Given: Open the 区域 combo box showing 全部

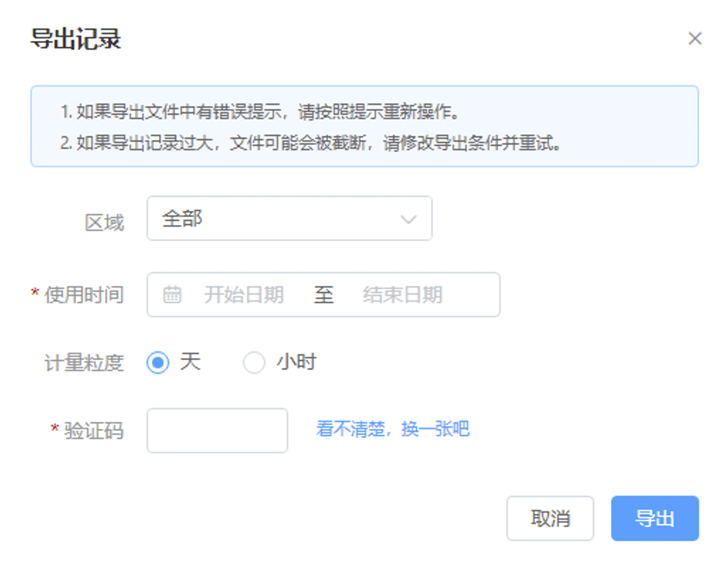Looking at the screenshot, I should 290,218.
